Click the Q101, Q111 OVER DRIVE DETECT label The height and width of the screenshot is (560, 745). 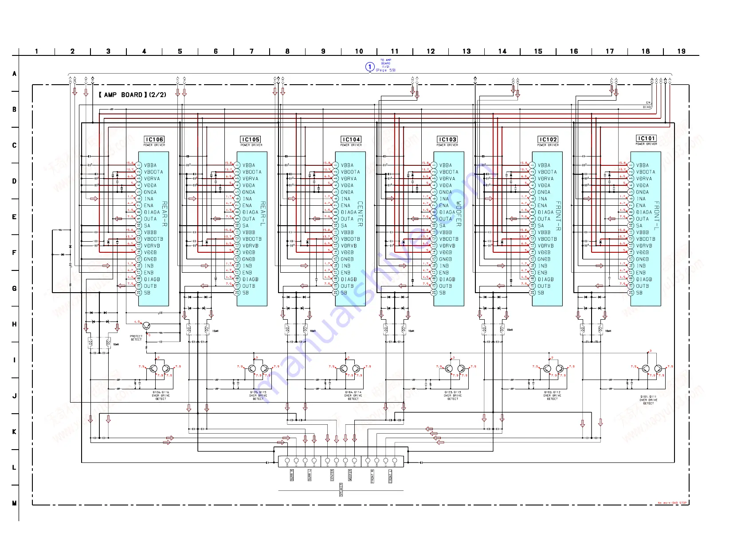coord(648,400)
